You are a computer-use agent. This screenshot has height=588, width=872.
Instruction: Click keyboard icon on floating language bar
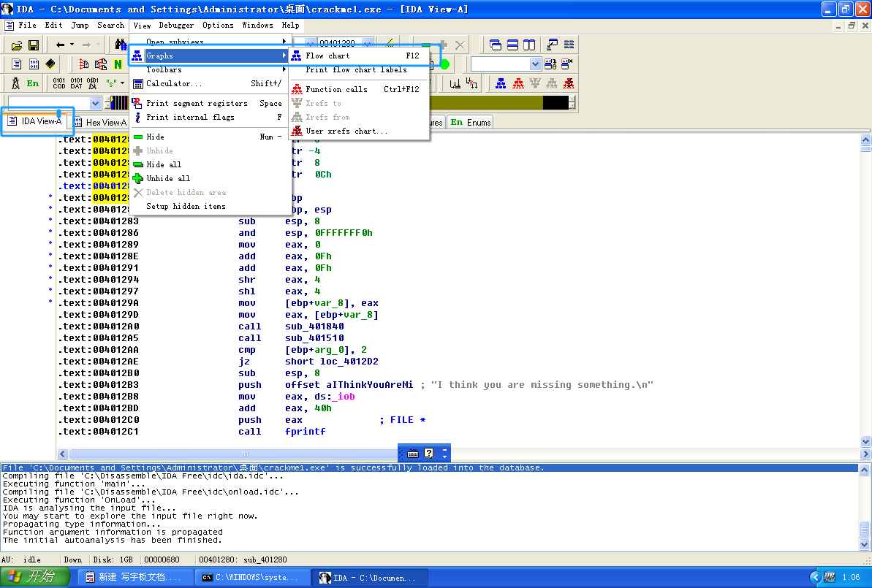(413, 453)
